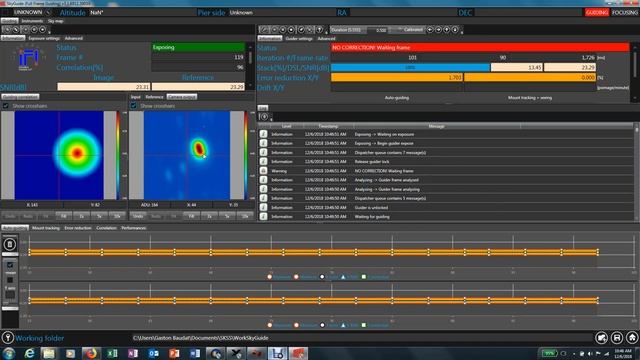Viewport: 640px width, 360px height.
Task: Open Firefox from the taskbar
Action: click(x=91, y=353)
